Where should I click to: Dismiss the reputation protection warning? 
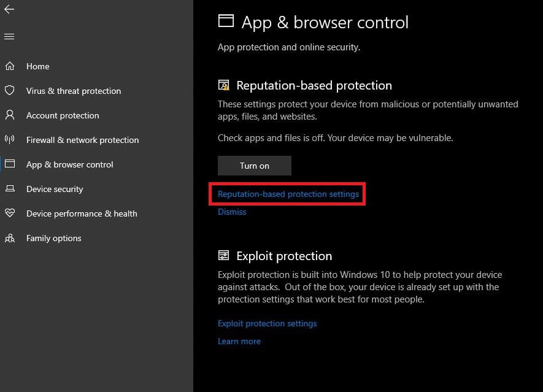click(x=232, y=212)
